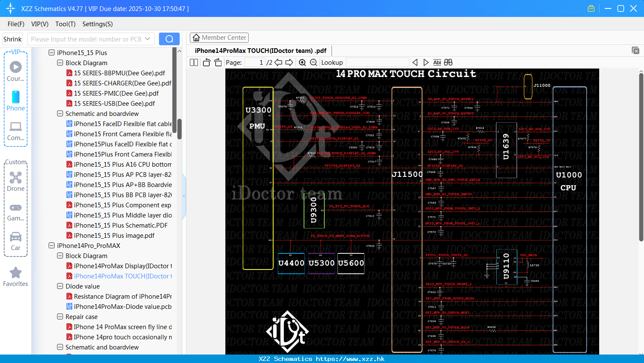Open the Game console category

(16, 212)
